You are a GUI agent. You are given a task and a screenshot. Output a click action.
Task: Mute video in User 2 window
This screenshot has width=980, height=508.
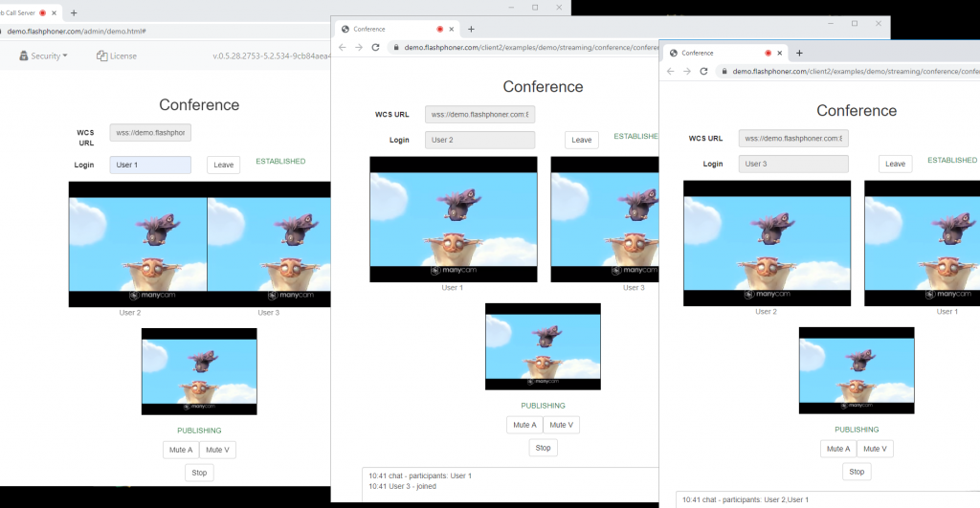(x=561, y=425)
